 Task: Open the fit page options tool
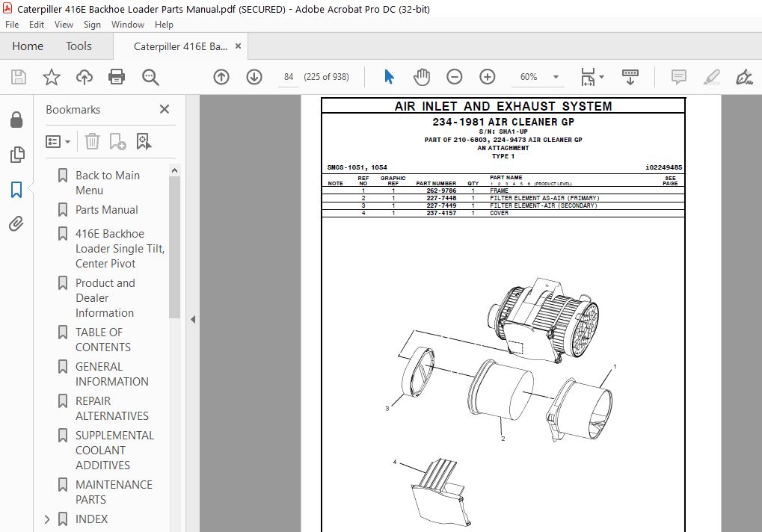(x=588, y=77)
